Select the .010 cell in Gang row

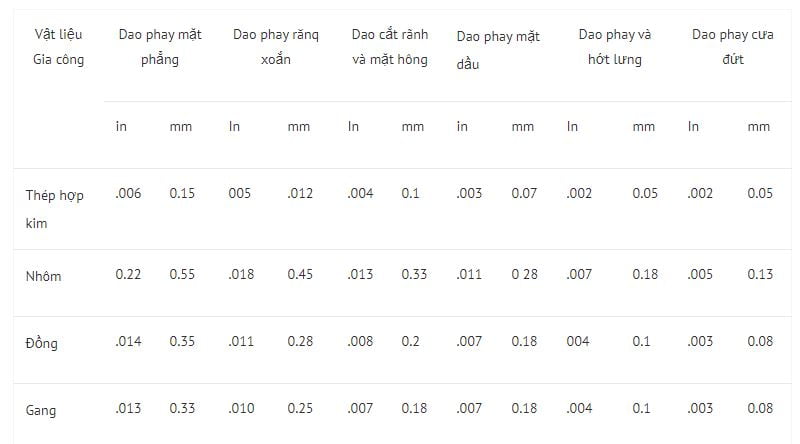tap(242, 408)
